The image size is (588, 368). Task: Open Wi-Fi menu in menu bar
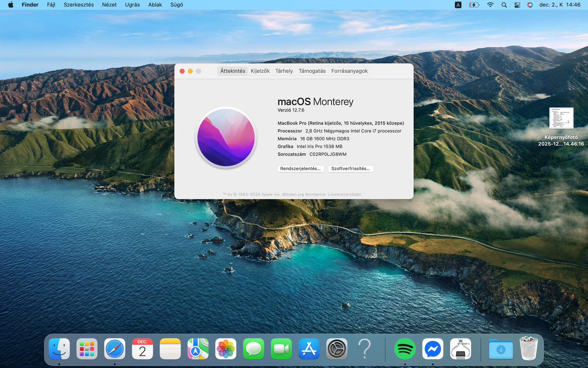[490, 5]
